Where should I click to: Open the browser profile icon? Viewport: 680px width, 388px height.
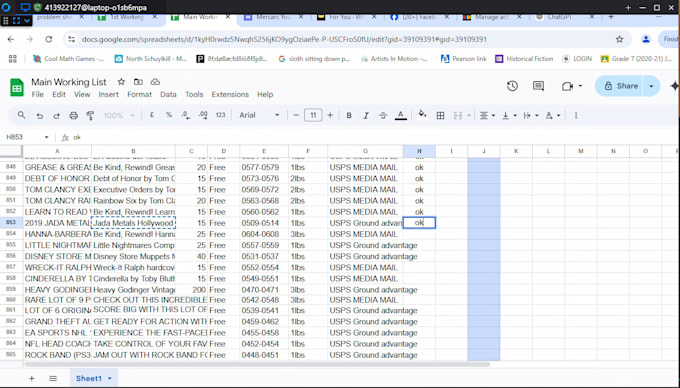(x=646, y=39)
